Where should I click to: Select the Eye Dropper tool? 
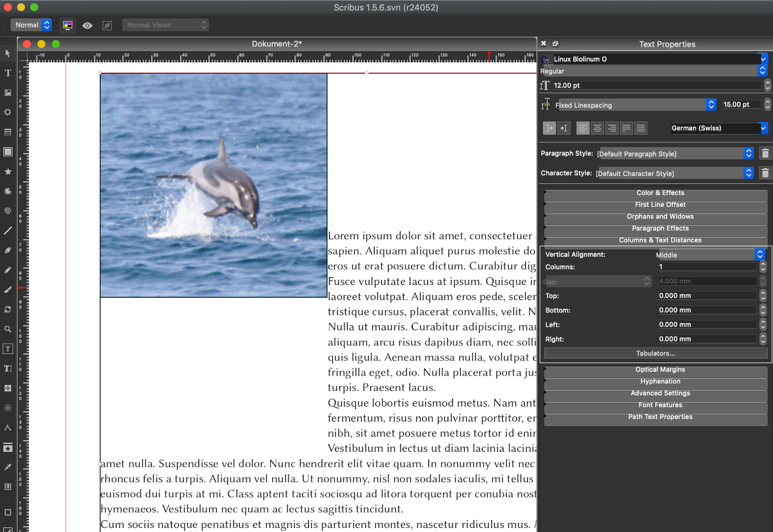tap(8, 467)
